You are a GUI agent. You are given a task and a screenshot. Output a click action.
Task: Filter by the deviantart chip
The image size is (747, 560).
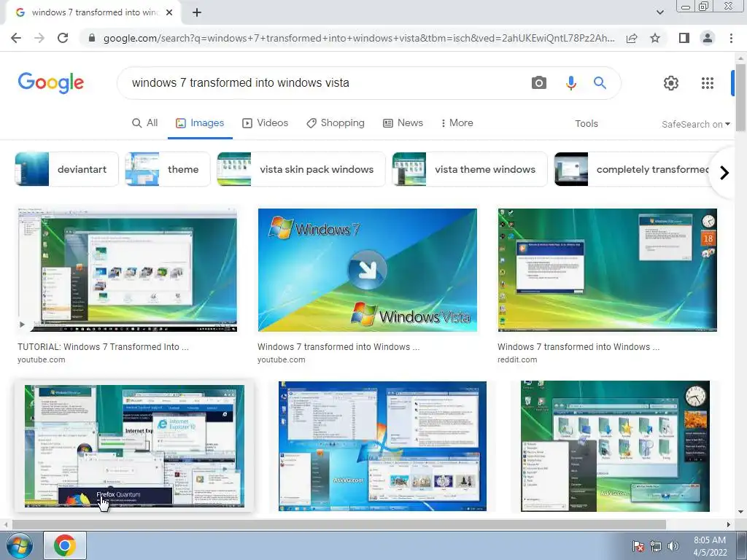[x=66, y=169]
